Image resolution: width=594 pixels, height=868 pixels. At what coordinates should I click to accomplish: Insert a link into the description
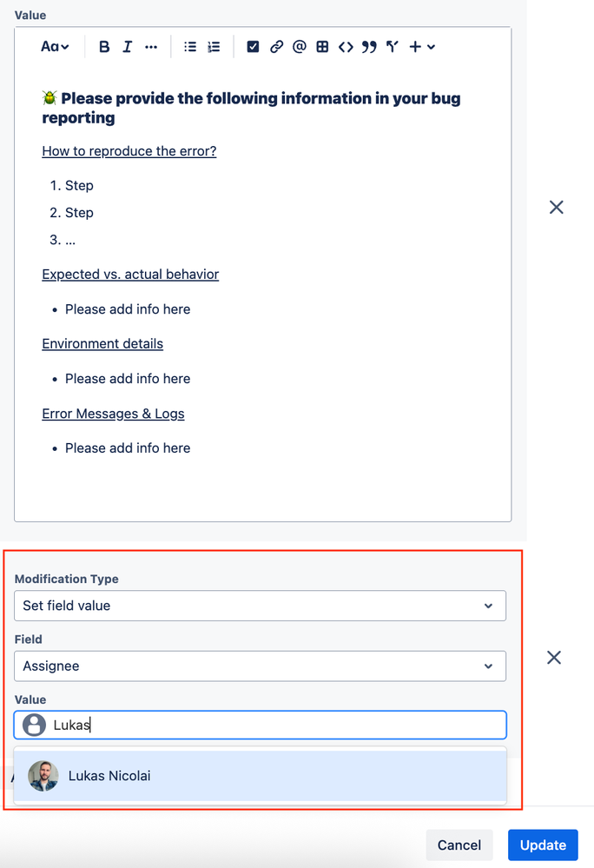pos(276,46)
